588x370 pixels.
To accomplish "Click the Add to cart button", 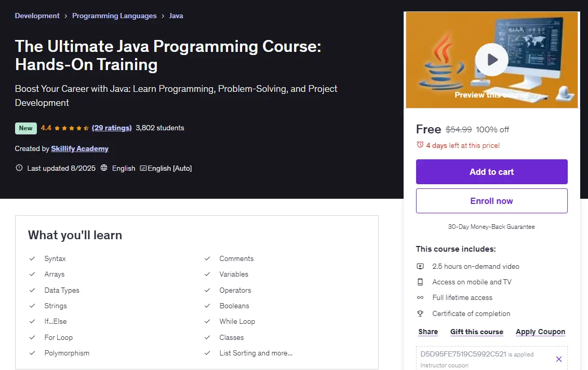I will tap(491, 172).
